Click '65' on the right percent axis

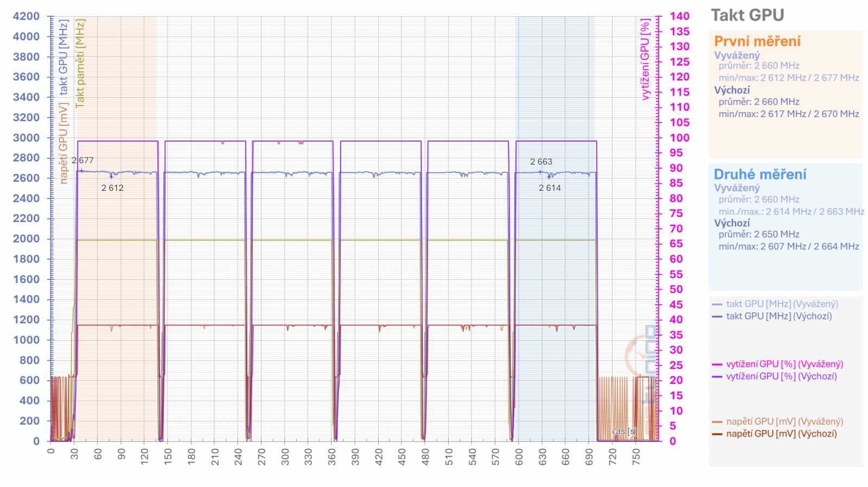676,244
